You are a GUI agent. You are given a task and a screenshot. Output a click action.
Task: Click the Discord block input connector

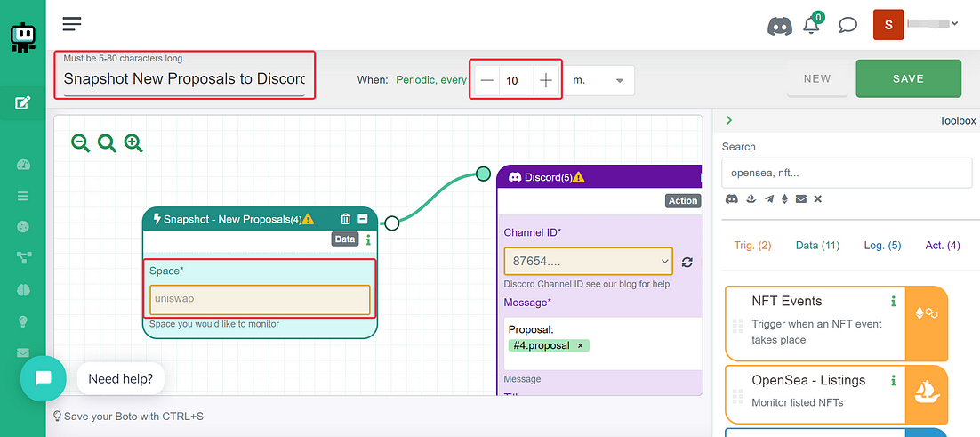[x=483, y=174]
